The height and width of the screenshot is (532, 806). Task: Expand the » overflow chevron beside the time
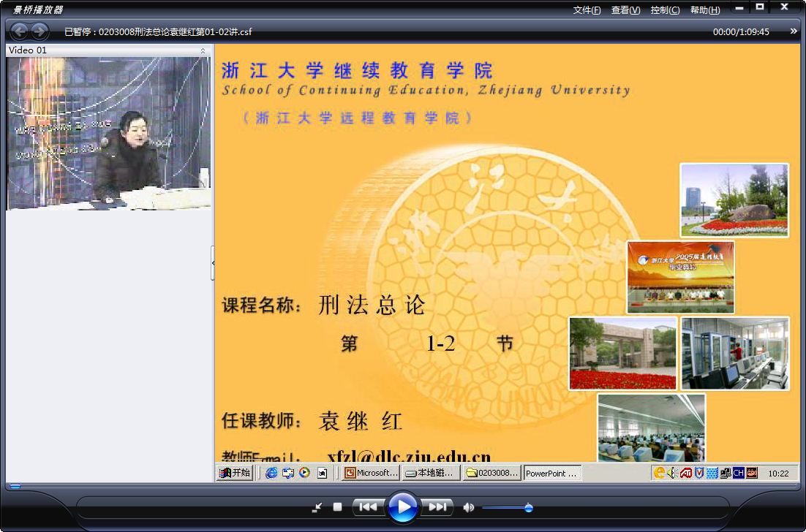pos(794,31)
